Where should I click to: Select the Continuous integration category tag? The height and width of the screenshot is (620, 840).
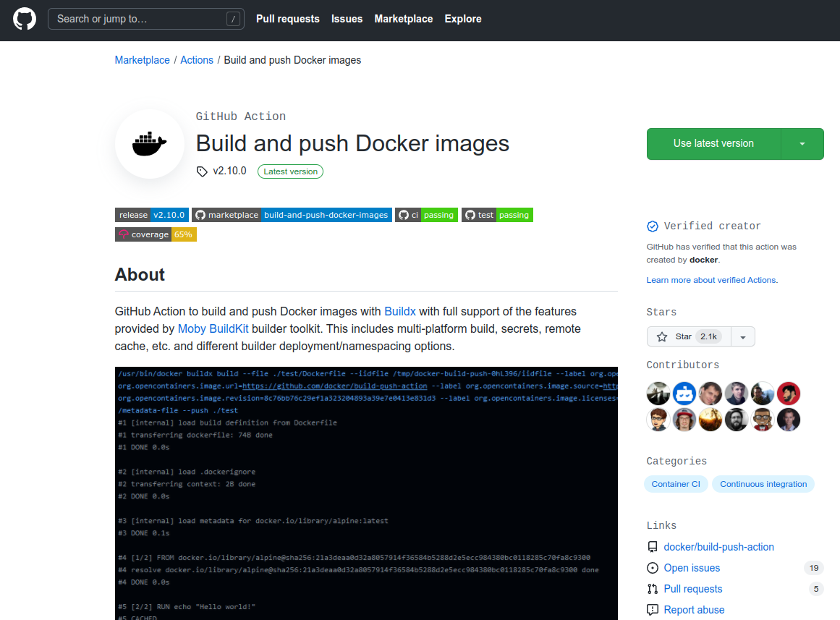pos(763,484)
